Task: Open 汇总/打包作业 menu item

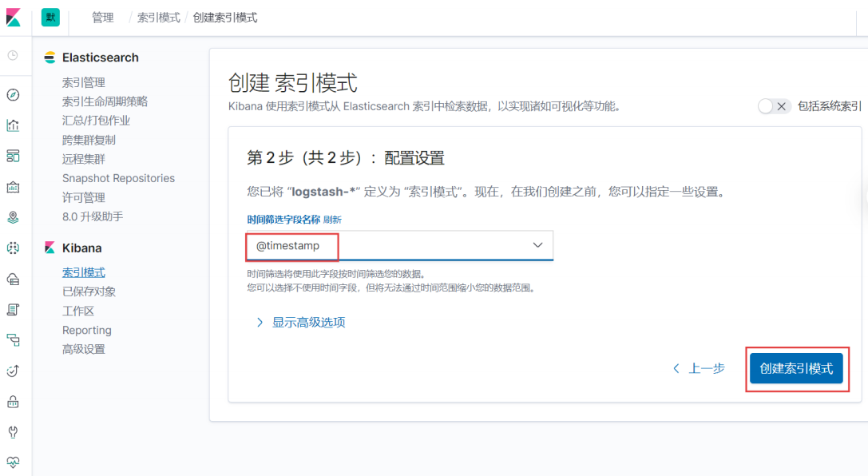Action: click(x=96, y=121)
